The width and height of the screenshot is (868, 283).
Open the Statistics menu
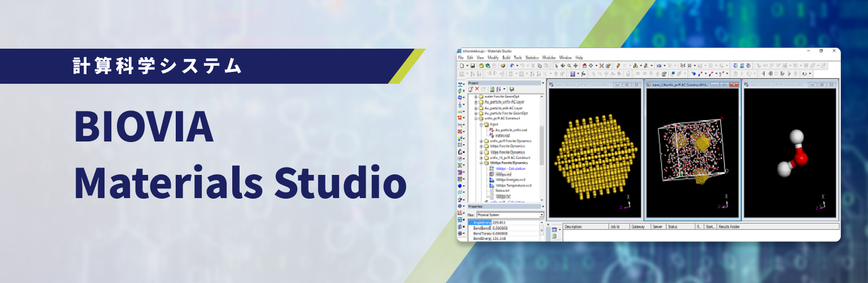pyautogui.click(x=532, y=57)
